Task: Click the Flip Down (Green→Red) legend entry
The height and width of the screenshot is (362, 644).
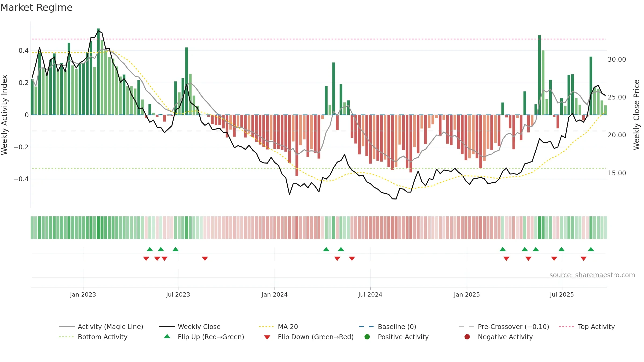Action: [x=309, y=337]
